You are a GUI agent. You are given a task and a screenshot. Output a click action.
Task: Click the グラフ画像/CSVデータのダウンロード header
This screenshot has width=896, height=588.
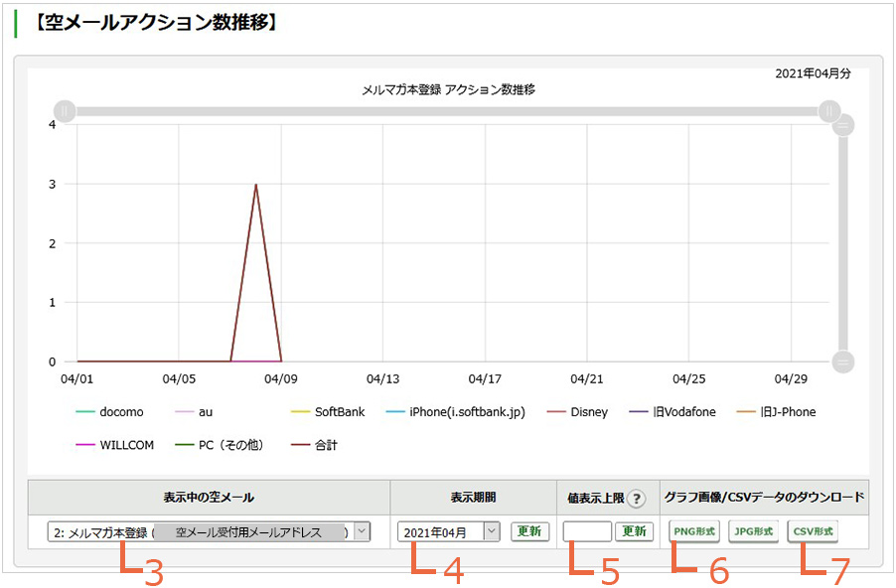click(764, 498)
